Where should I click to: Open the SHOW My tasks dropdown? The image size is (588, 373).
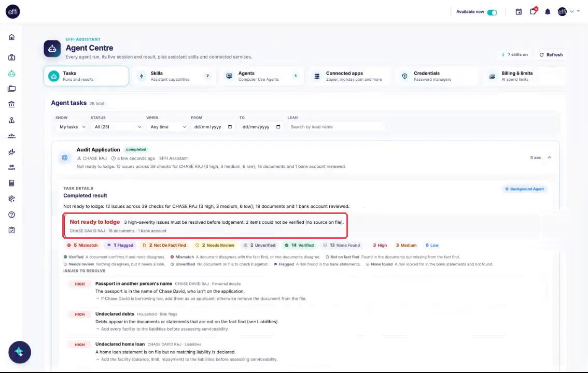[x=73, y=127]
